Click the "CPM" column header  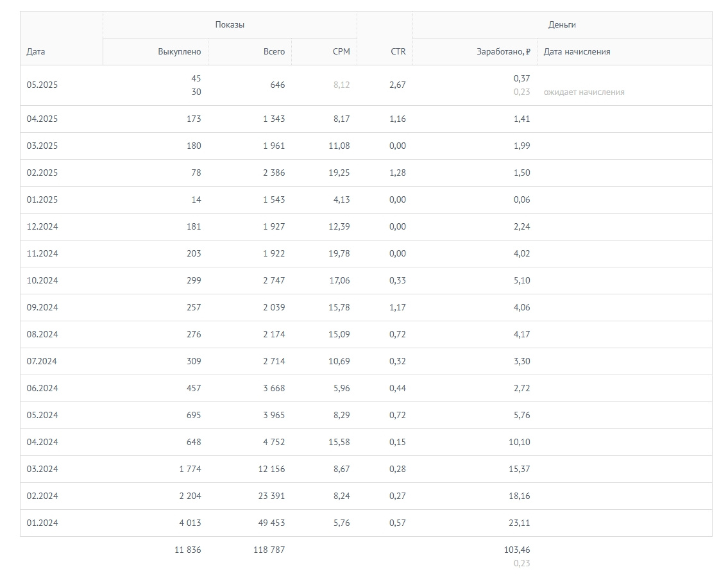341,52
